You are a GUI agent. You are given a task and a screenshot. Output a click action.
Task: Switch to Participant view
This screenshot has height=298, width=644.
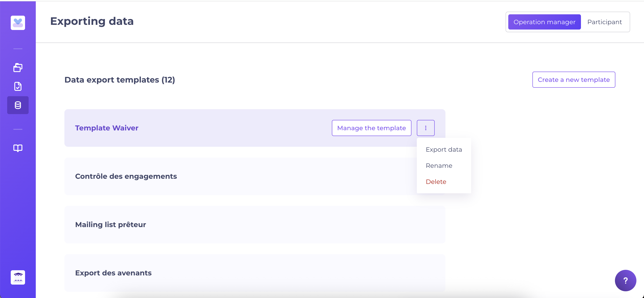pos(604,22)
